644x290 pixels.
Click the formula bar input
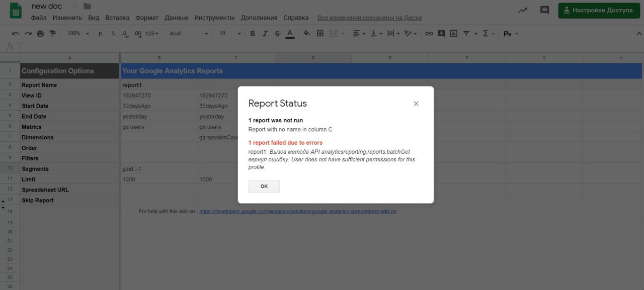(x=332, y=47)
